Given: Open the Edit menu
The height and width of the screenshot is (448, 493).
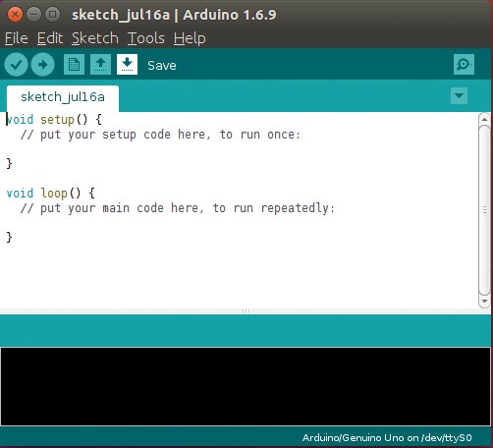Looking at the screenshot, I should point(50,38).
